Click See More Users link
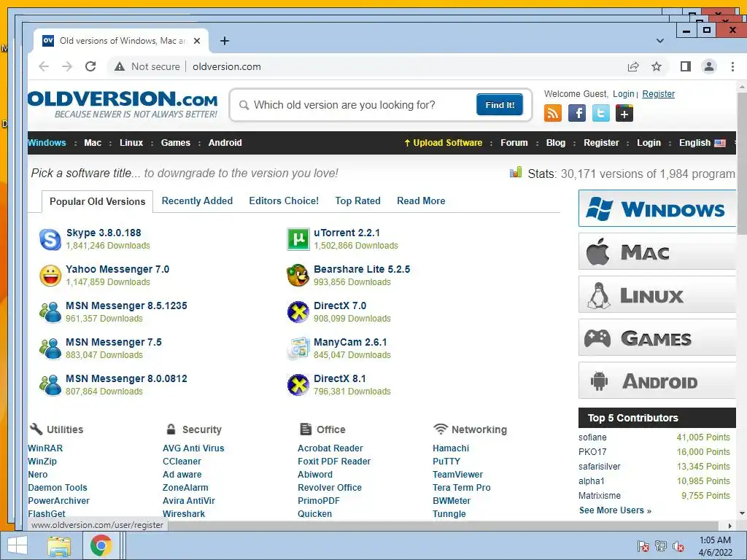Viewport: 747px width, 560px height. (615, 510)
